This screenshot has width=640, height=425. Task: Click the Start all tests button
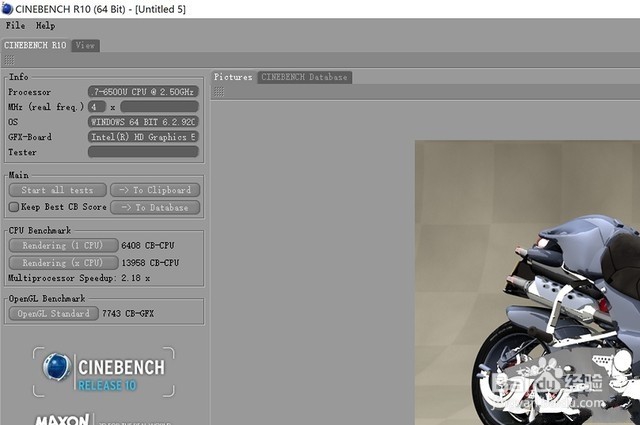pos(58,190)
